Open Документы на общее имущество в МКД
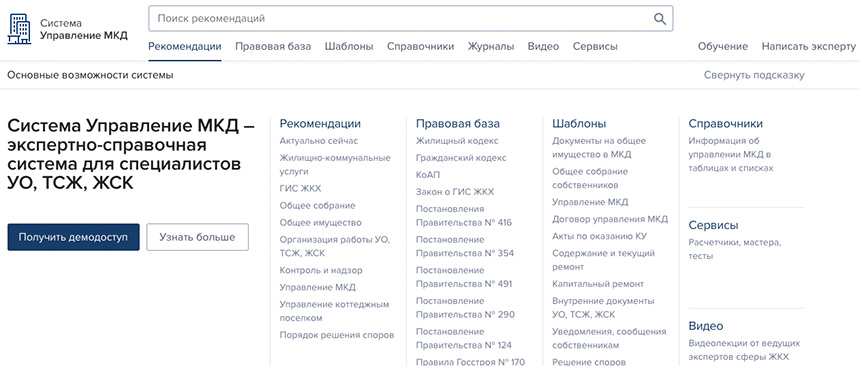This screenshot has width=860, height=370. [599, 147]
